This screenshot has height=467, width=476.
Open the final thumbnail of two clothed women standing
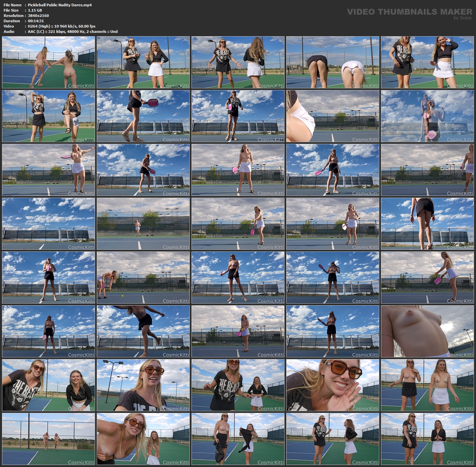[427, 439]
